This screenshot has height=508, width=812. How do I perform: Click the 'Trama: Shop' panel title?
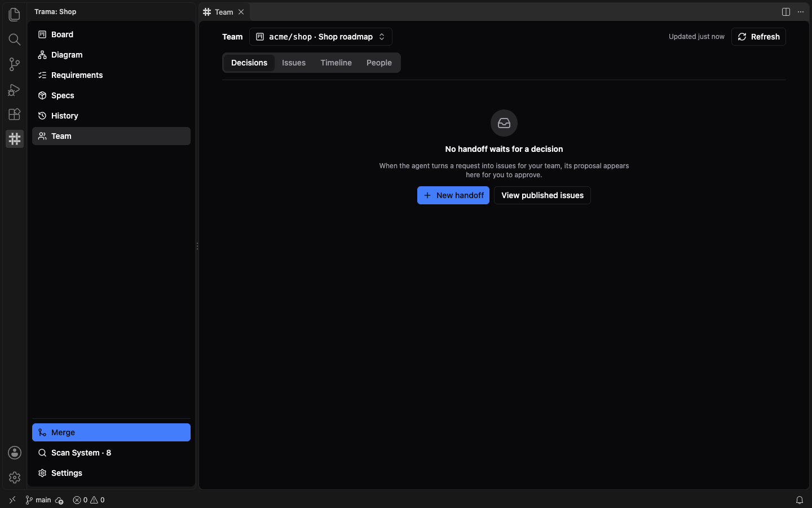point(55,12)
